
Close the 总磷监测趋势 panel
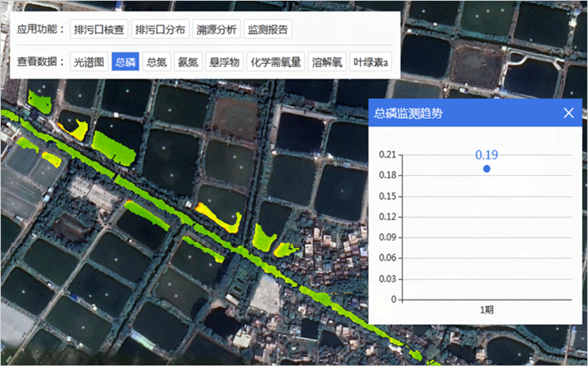tap(568, 113)
